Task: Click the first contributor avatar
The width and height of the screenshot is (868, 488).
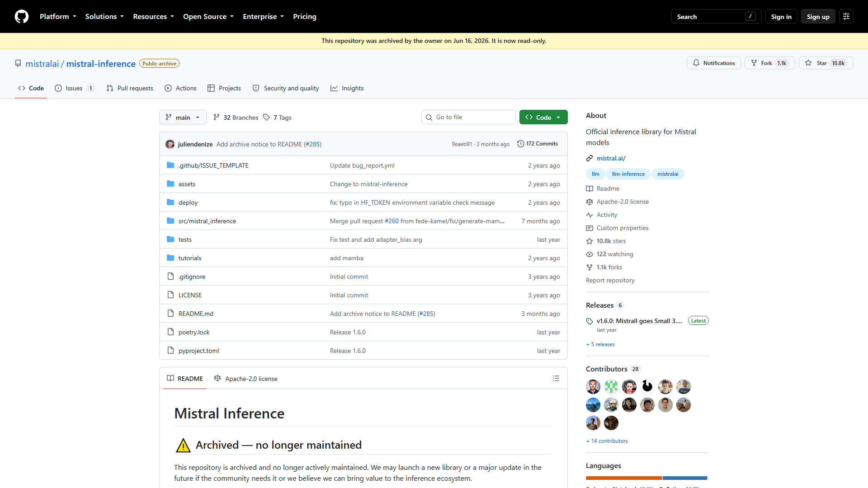Action: 593,387
